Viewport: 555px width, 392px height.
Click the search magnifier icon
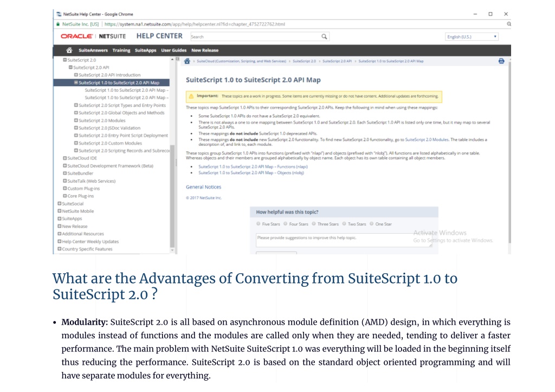coord(324,36)
